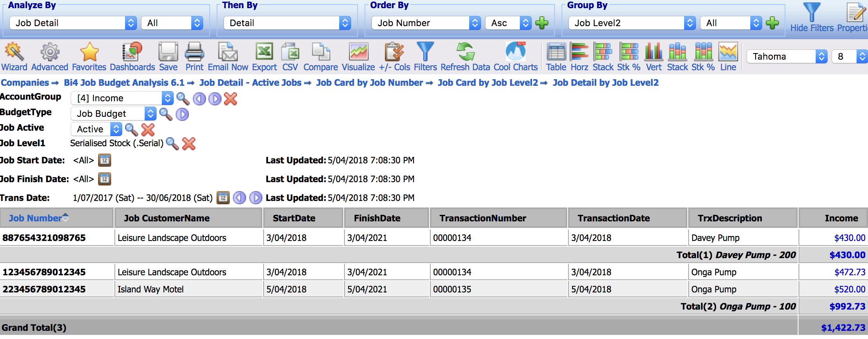Open Group By All dropdown

click(731, 23)
